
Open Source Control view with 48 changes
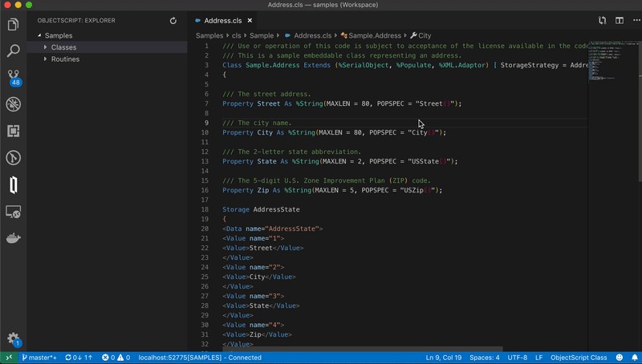tap(13, 77)
